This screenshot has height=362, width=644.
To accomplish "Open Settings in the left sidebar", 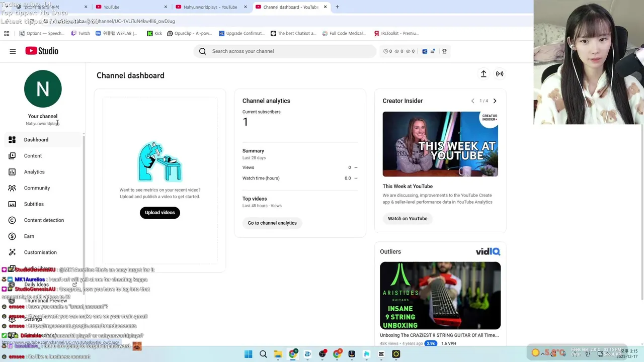I will [43, 319].
